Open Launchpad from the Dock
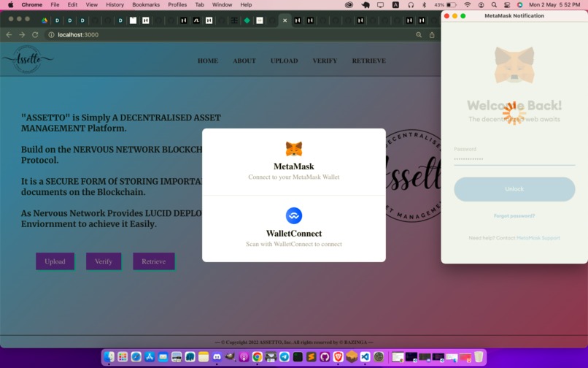 [x=123, y=356]
